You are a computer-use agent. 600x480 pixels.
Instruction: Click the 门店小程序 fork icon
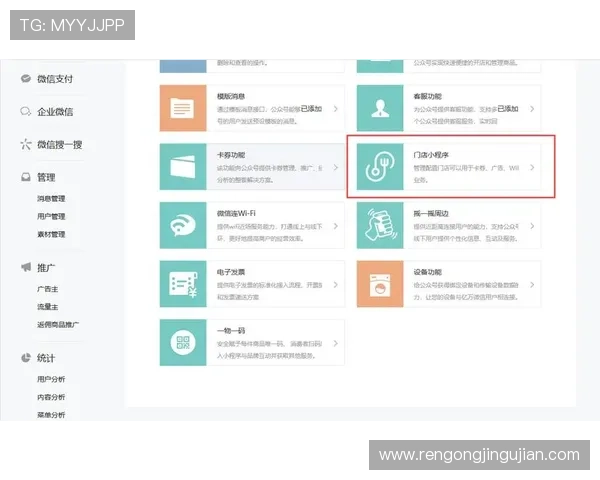click(x=380, y=167)
